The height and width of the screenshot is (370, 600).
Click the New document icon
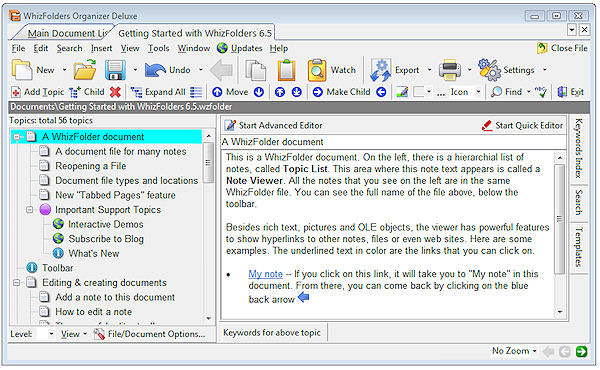pyautogui.click(x=22, y=70)
